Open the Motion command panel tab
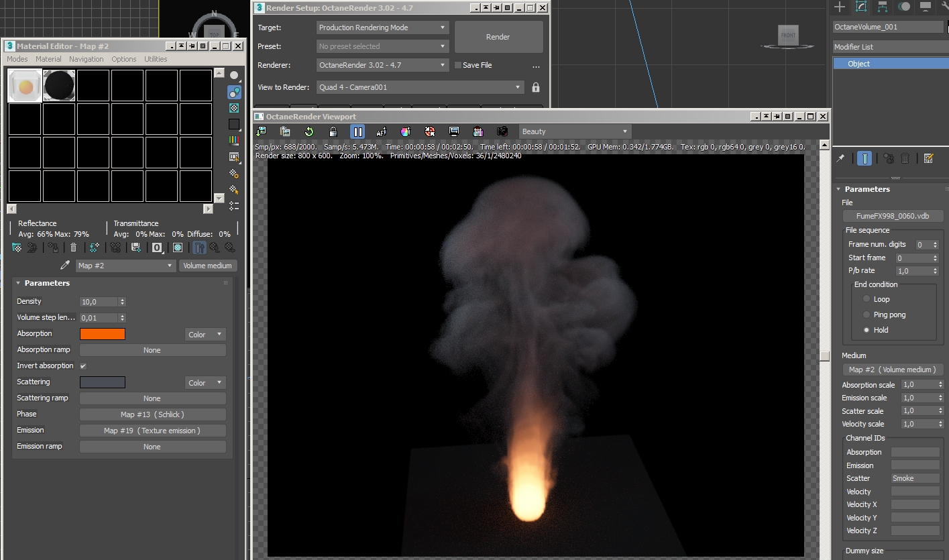The image size is (949, 560). coord(904,7)
